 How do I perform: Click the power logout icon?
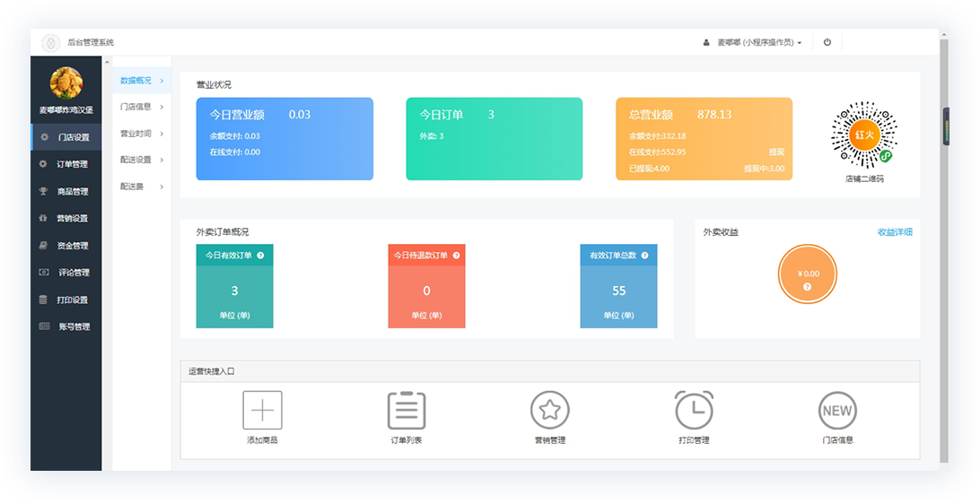(827, 42)
